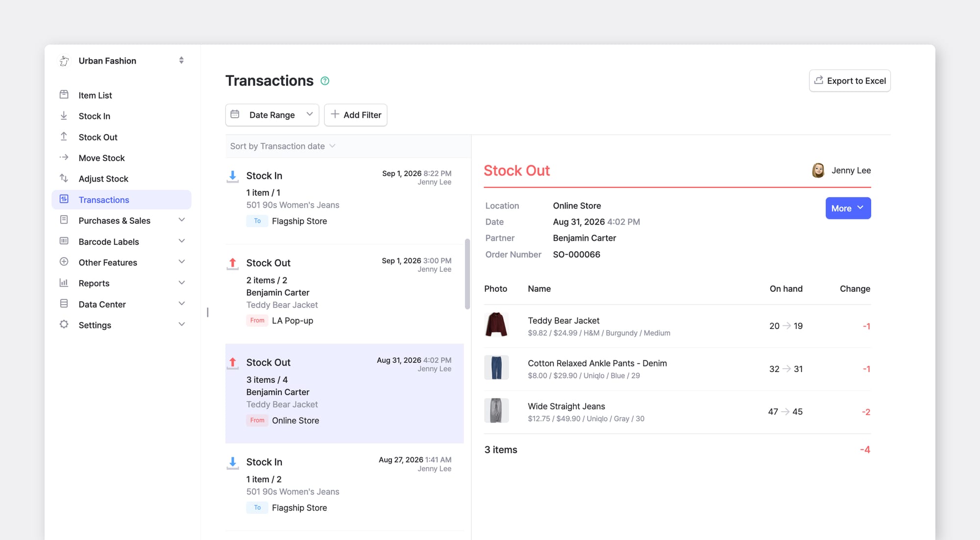Viewport: 980px width, 540px height.
Task: Click the Wide Straight Jeans thumbnail
Action: 496,410
